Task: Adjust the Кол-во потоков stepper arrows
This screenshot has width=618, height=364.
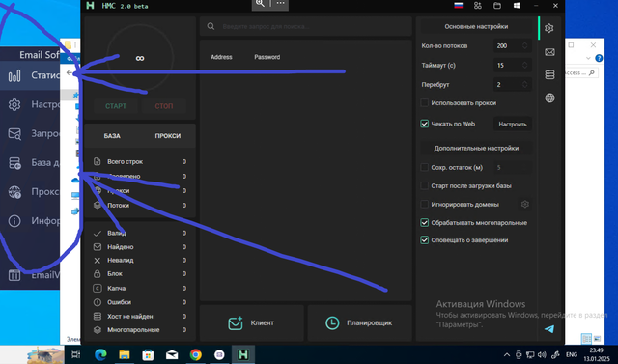Action: click(524, 45)
